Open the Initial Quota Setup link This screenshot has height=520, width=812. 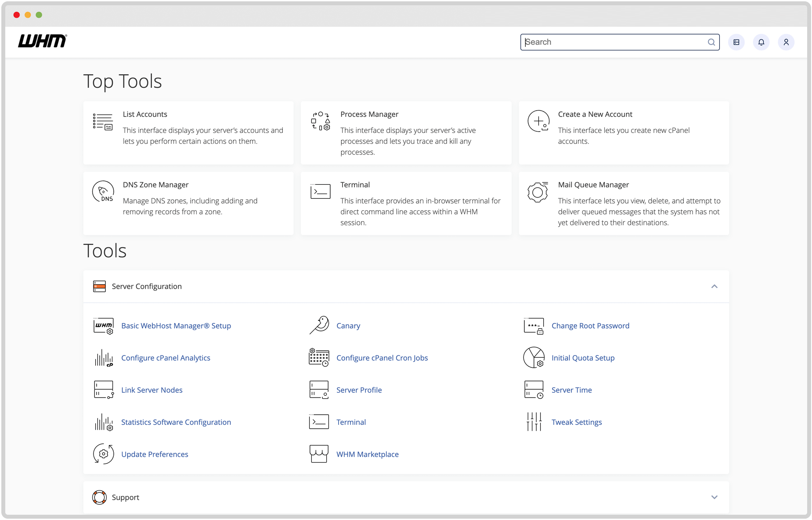pos(583,358)
